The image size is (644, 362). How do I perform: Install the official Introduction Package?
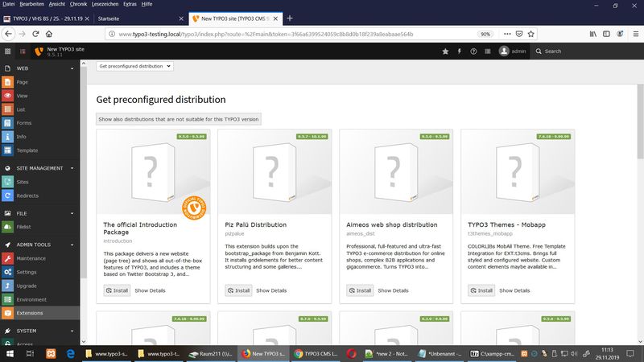pos(117,290)
